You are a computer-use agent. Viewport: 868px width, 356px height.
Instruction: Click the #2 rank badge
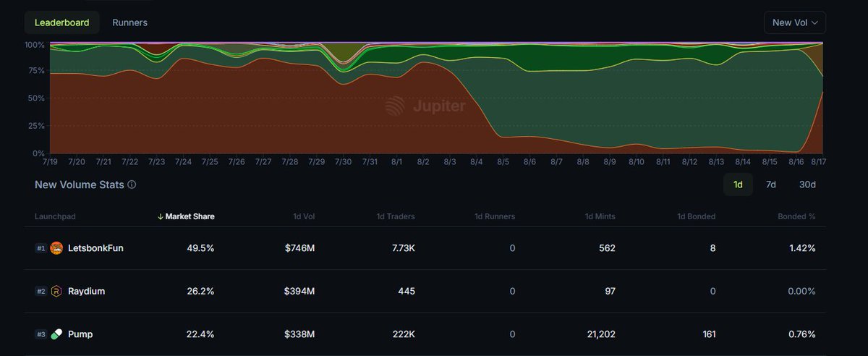click(x=41, y=291)
